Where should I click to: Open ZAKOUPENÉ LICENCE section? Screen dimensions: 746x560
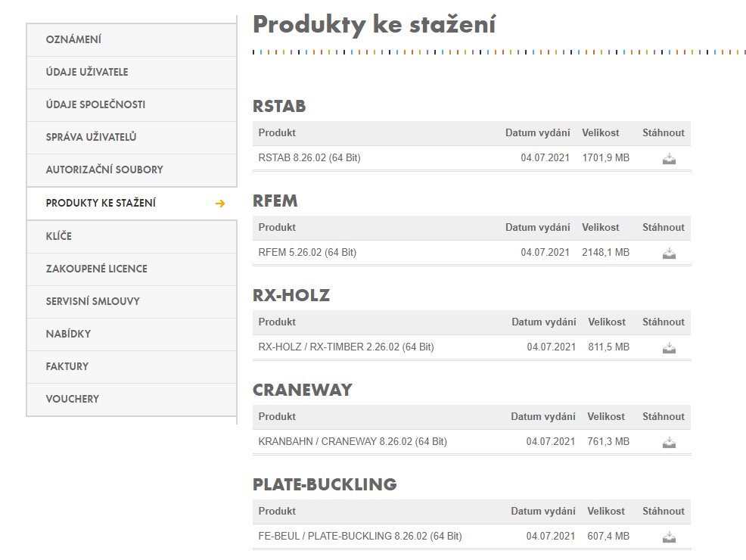pos(96,269)
